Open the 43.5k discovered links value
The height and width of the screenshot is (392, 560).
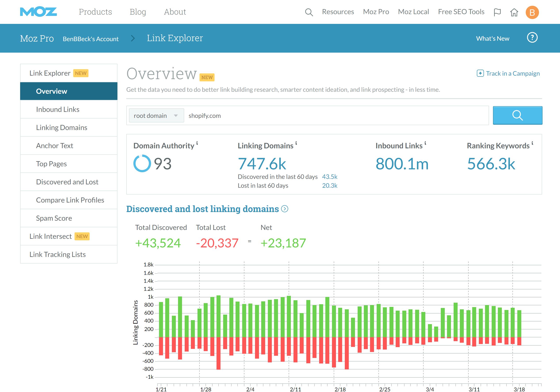coord(330,176)
